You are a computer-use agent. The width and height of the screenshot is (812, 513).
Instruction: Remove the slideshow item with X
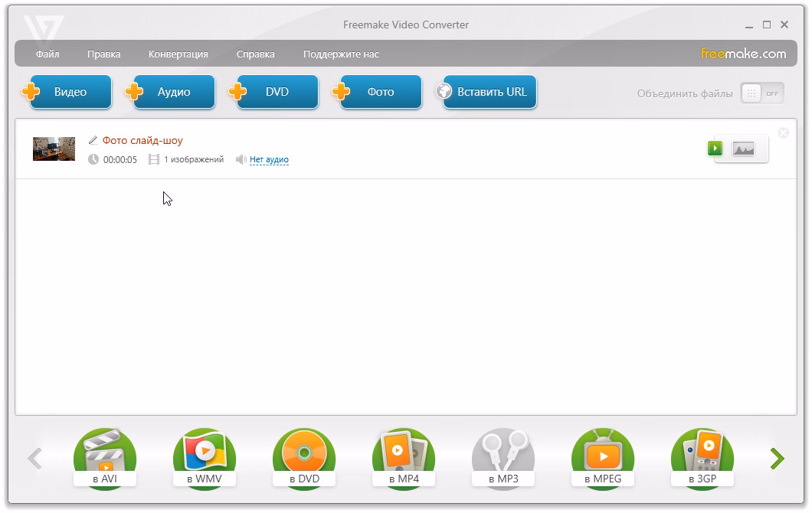(783, 133)
